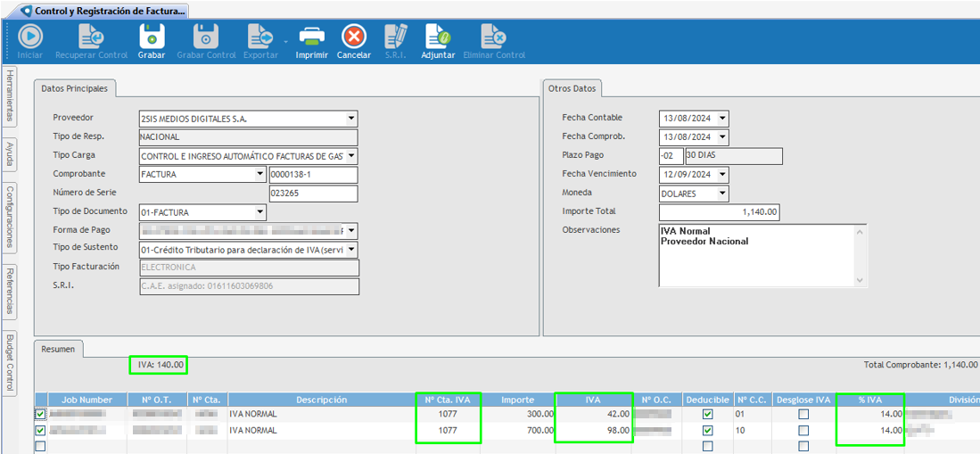Check Deducible in the empty third row
The height and width of the screenshot is (454, 980).
tap(707, 447)
